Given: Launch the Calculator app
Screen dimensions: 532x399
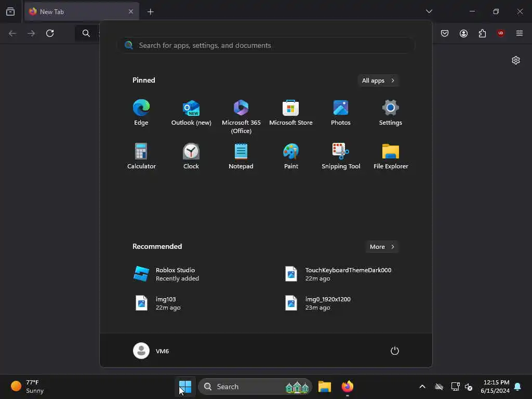Looking at the screenshot, I should point(141,156).
